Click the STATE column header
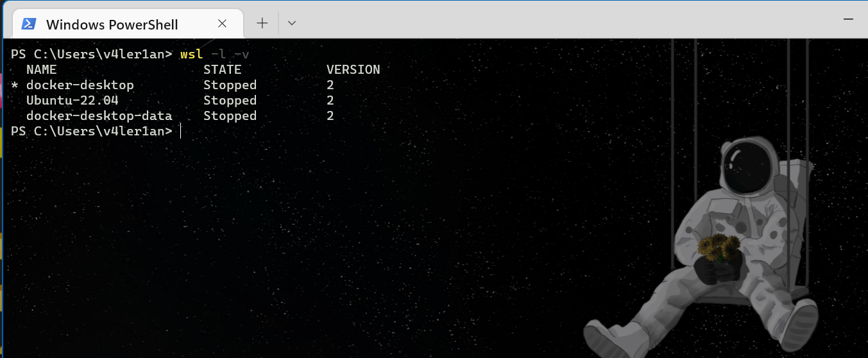The width and height of the screenshot is (868, 358). [x=222, y=69]
